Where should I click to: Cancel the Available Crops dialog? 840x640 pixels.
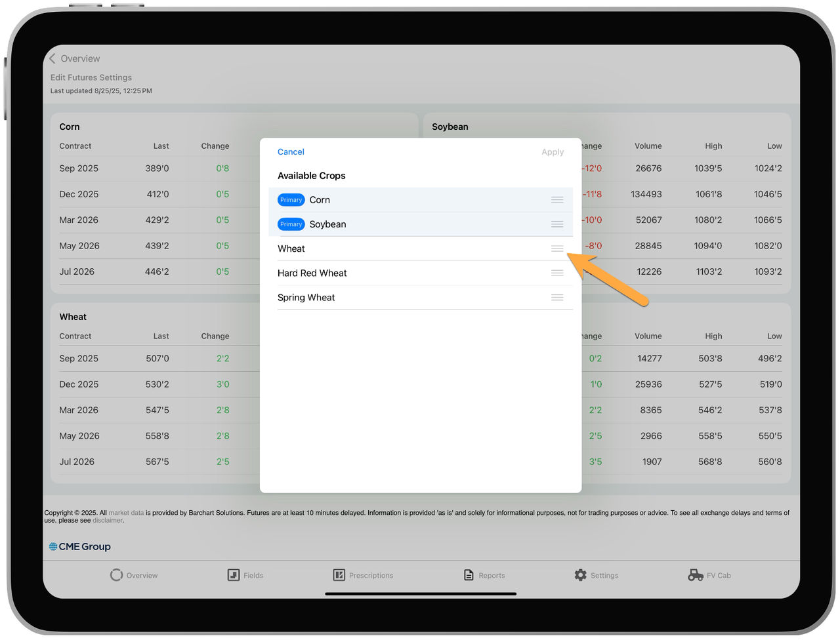tap(291, 152)
